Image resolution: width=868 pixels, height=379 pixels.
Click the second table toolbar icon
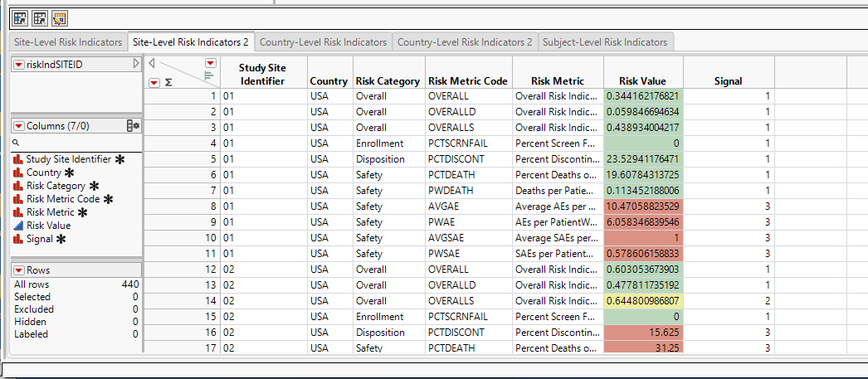click(39, 17)
